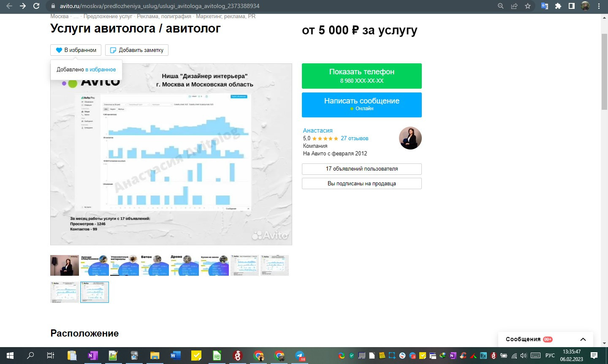Open Telegram from the taskbar
The width and height of the screenshot is (608, 364).
click(x=300, y=356)
